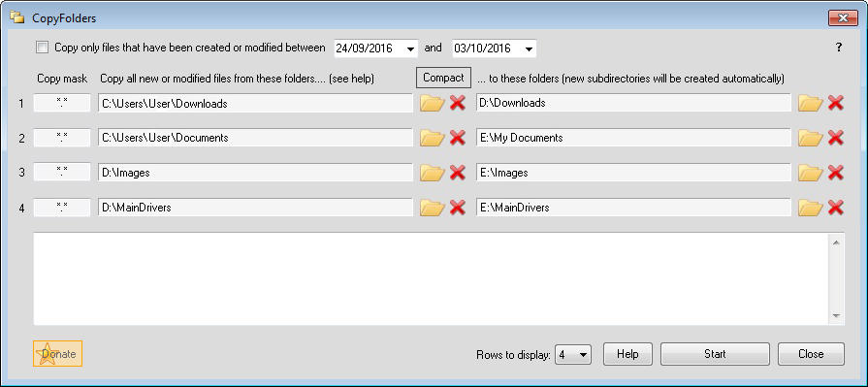Screen dimensions: 868x387
Task: Click destination field E:\My Documents
Action: tap(633, 138)
